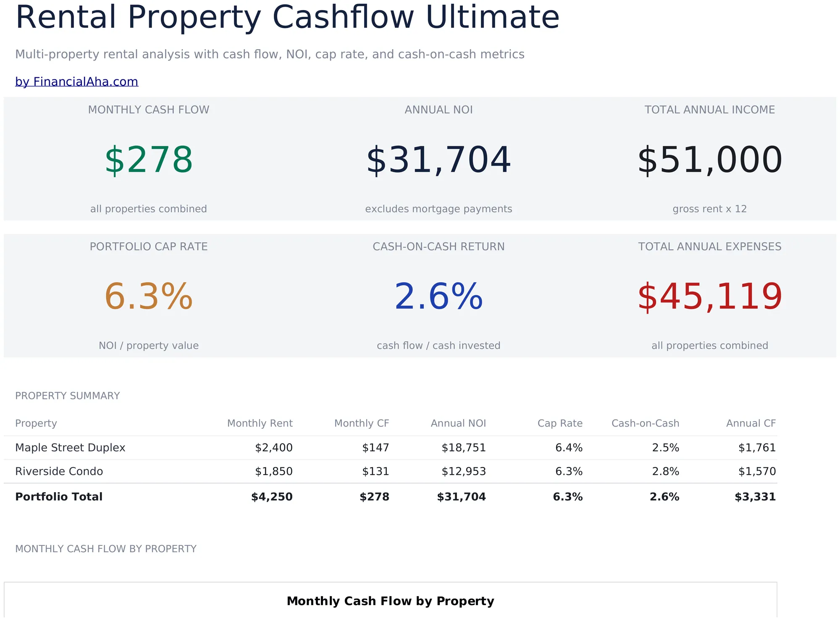Click the 'gross rent x 12' note
The height and width of the screenshot is (621, 840).
point(710,209)
